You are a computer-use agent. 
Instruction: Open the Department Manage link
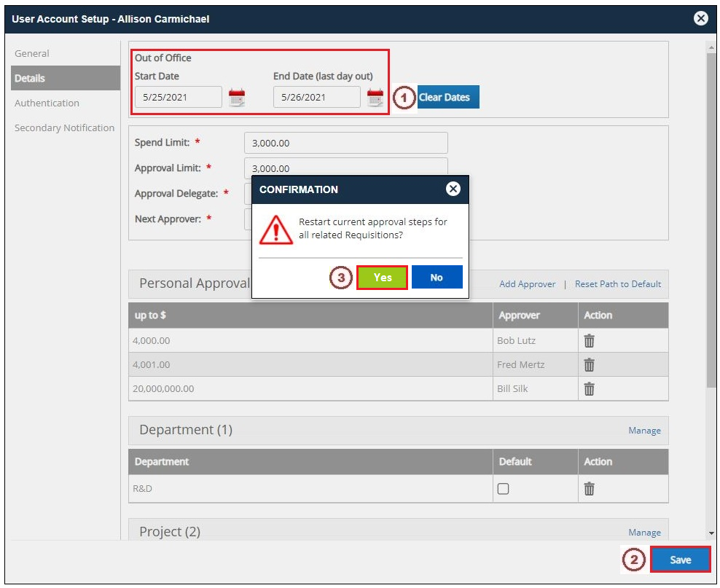point(644,431)
